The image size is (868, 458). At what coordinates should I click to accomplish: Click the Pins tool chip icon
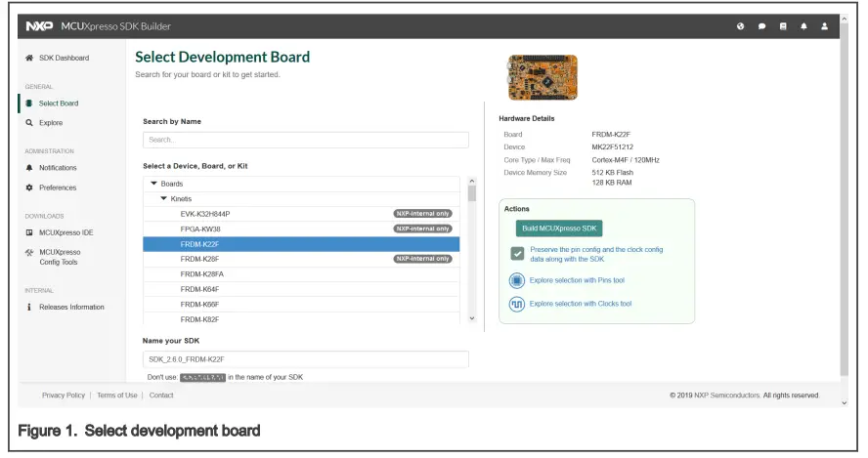pyautogui.click(x=516, y=280)
